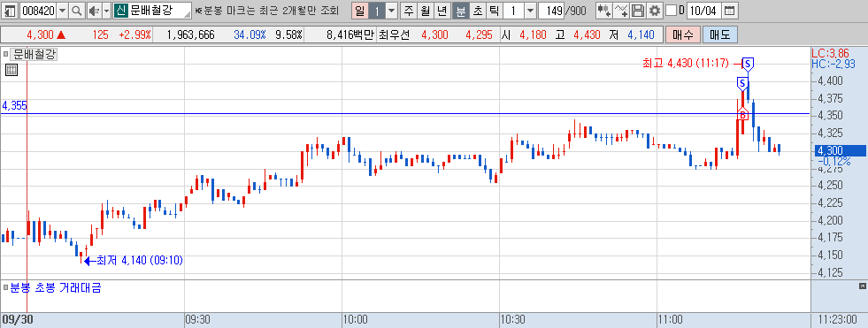This screenshot has height=328, width=868.
Task: Click small square toggle before 문배철강 chart label
Action: pyautogui.click(x=5, y=54)
